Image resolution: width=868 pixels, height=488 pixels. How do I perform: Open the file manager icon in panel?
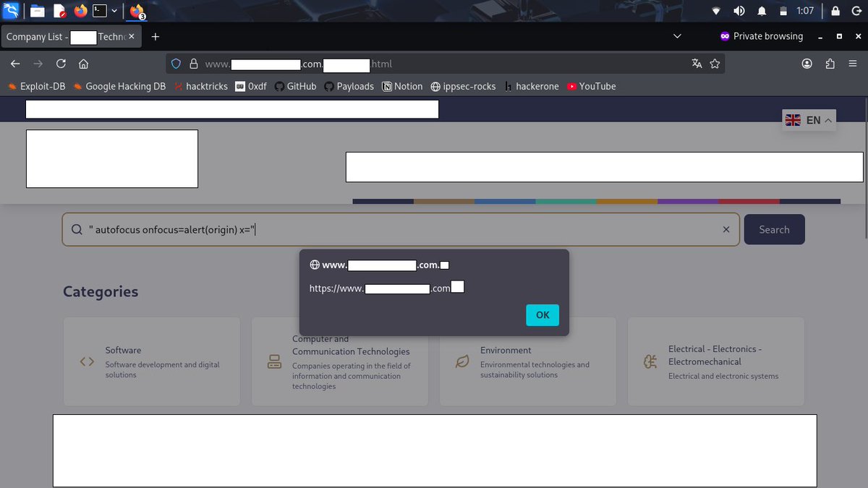pyautogui.click(x=37, y=11)
